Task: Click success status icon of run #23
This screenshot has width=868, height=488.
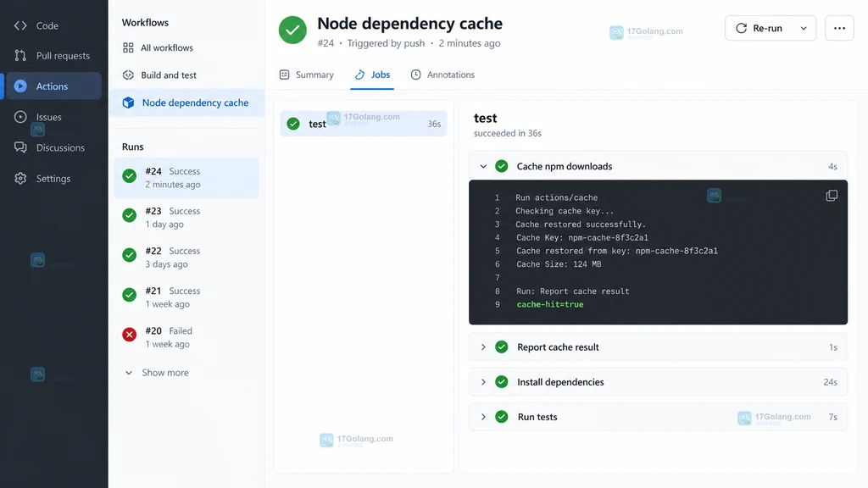Action: 130,215
